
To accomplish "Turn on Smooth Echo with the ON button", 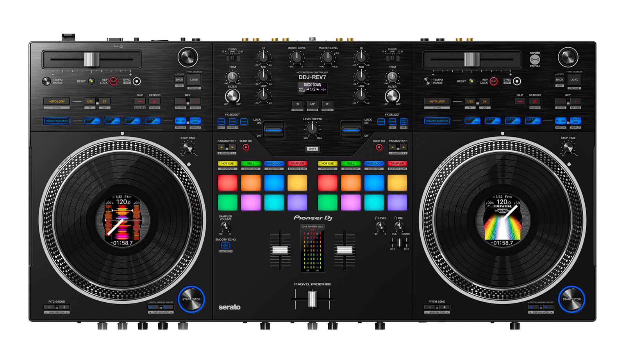I will (225, 246).
